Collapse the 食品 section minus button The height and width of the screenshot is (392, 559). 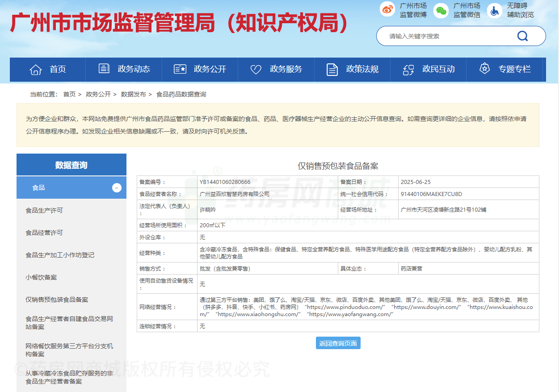click(x=117, y=188)
